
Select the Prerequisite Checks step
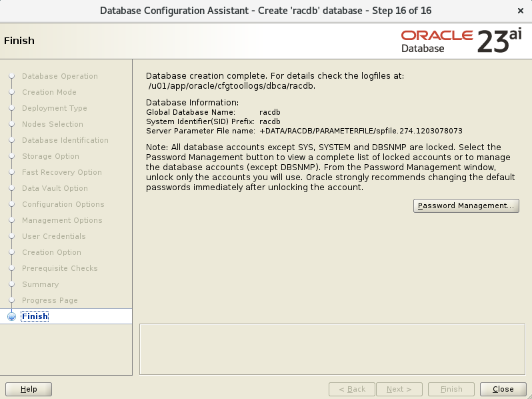60,268
